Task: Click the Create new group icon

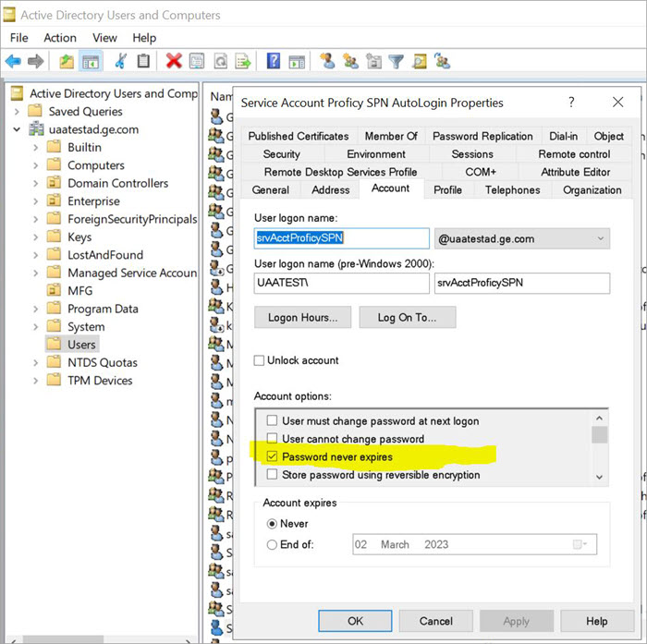Action: point(350,61)
